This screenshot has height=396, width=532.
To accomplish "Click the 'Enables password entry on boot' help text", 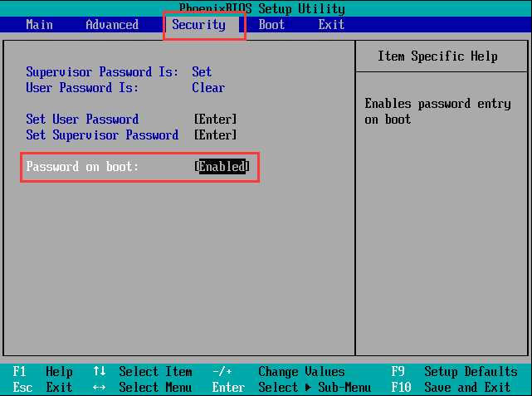I will pos(437,111).
